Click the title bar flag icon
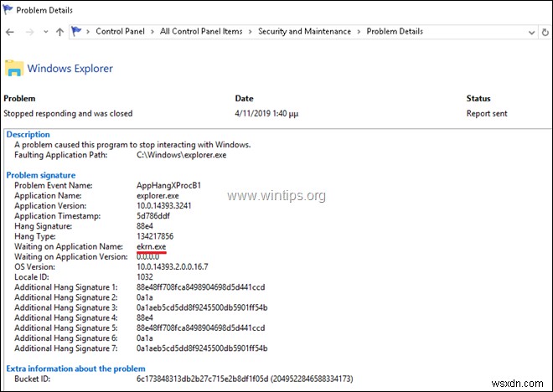This screenshot has width=553, height=392. (x=9, y=9)
